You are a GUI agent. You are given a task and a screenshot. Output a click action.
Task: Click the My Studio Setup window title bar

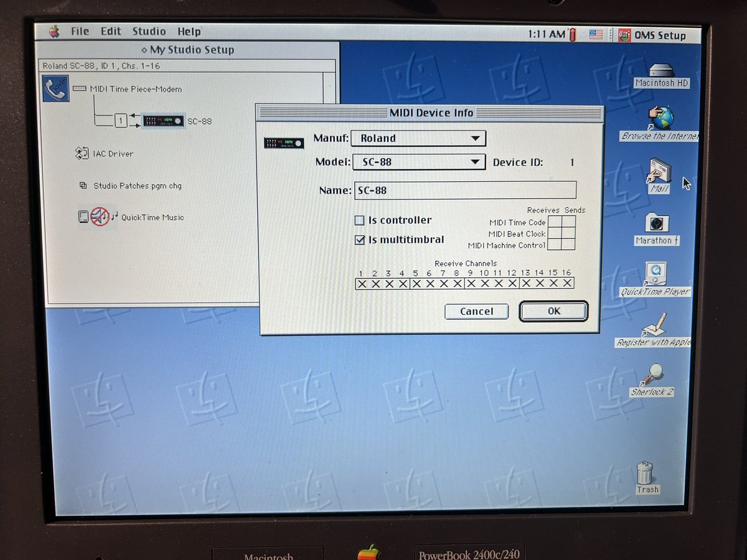[x=187, y=50]
